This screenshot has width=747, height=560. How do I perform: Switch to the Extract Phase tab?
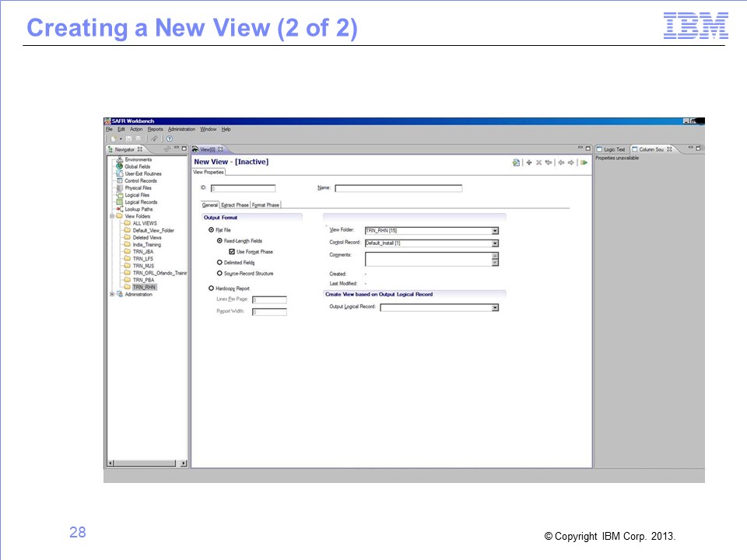[x=235, y=205]
